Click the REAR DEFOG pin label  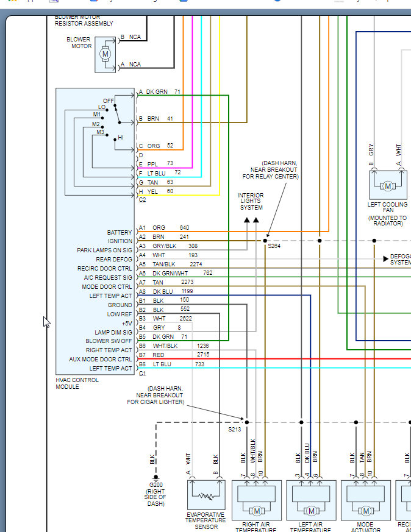[114, 259]
